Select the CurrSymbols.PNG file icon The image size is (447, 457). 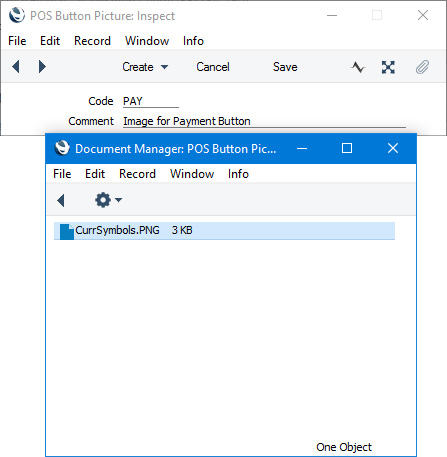(x=67, y=232)
